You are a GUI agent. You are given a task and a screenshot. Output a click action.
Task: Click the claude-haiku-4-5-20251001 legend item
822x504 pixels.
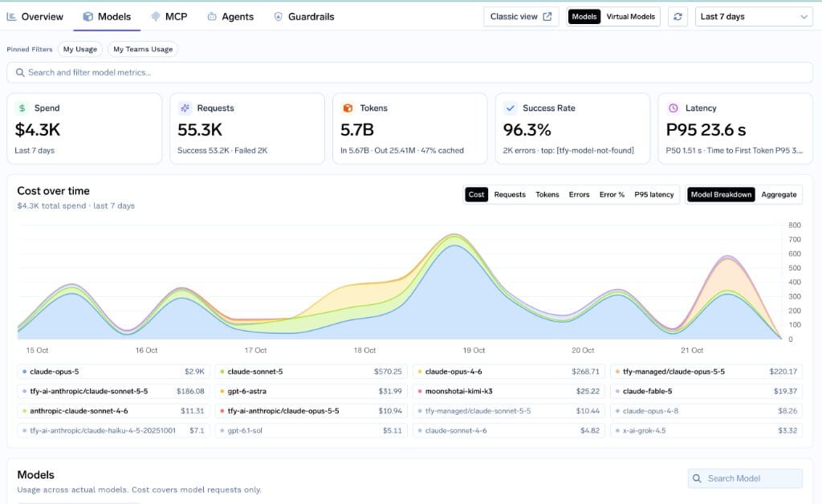(x=113, y=431)
